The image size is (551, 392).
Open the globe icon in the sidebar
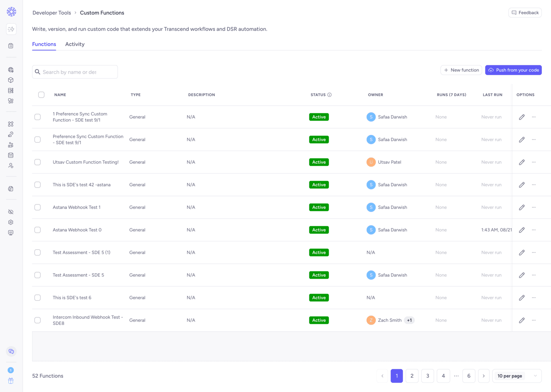point(11,70)
